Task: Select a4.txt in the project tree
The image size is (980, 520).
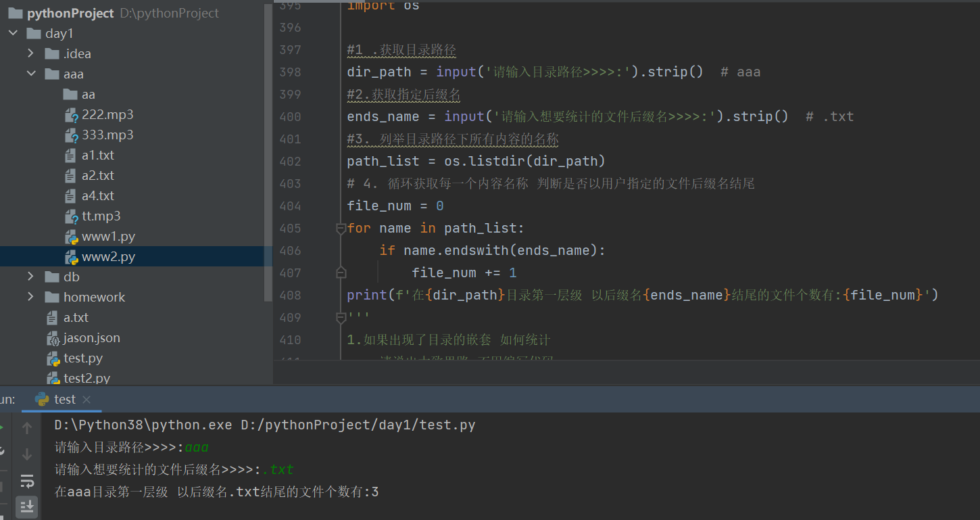Action: 98,196
